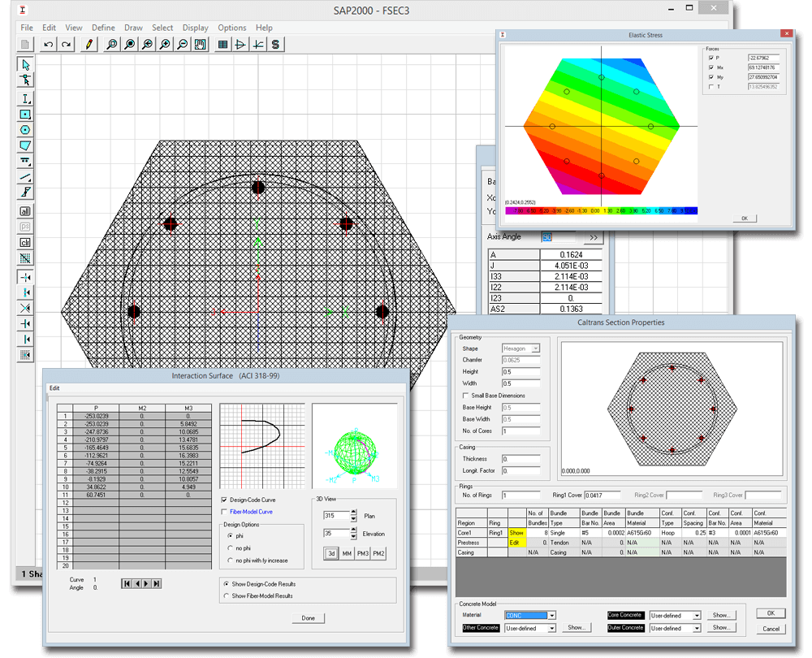Choose the line draw tool
The width and height of the screenshot is (812, 658).
25,176
